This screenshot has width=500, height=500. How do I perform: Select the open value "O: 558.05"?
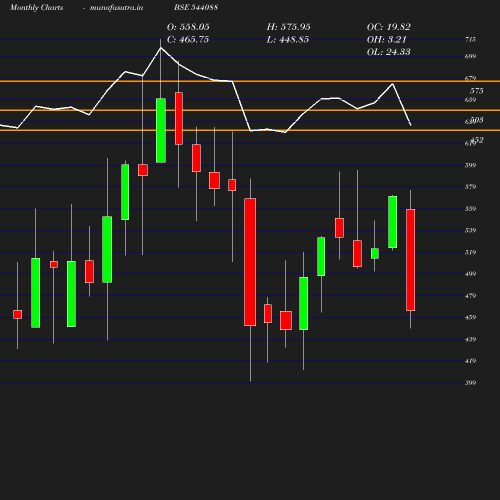pyautogui.click(x=188, y=27)
